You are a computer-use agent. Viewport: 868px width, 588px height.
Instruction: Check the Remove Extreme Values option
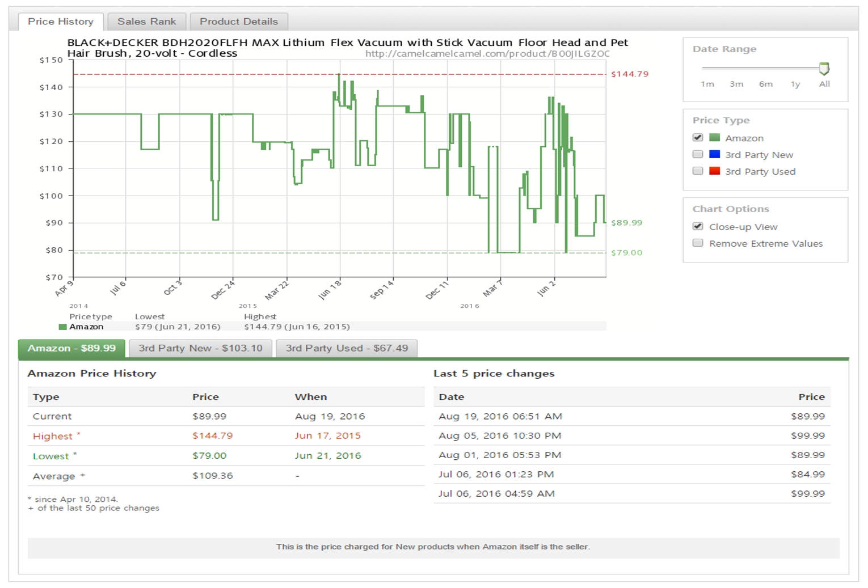coord(698,243)
